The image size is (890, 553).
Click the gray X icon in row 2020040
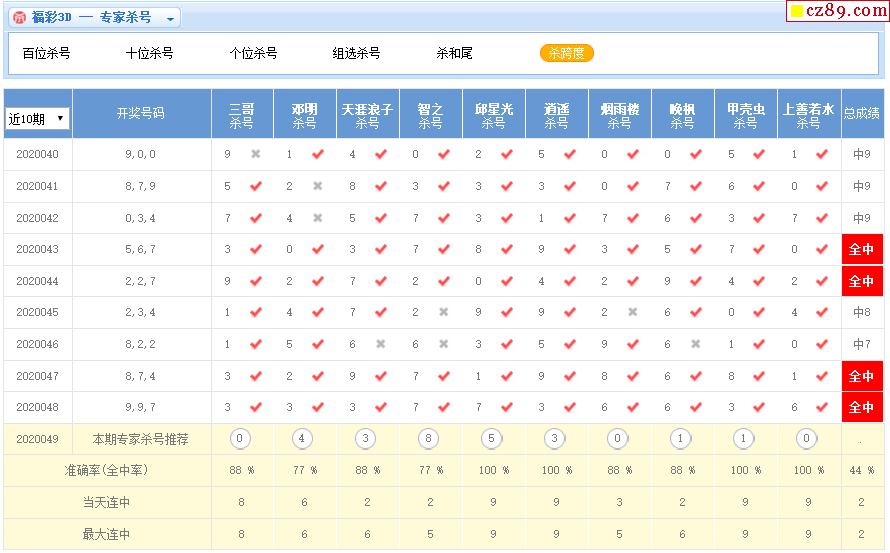pos(256,155)
